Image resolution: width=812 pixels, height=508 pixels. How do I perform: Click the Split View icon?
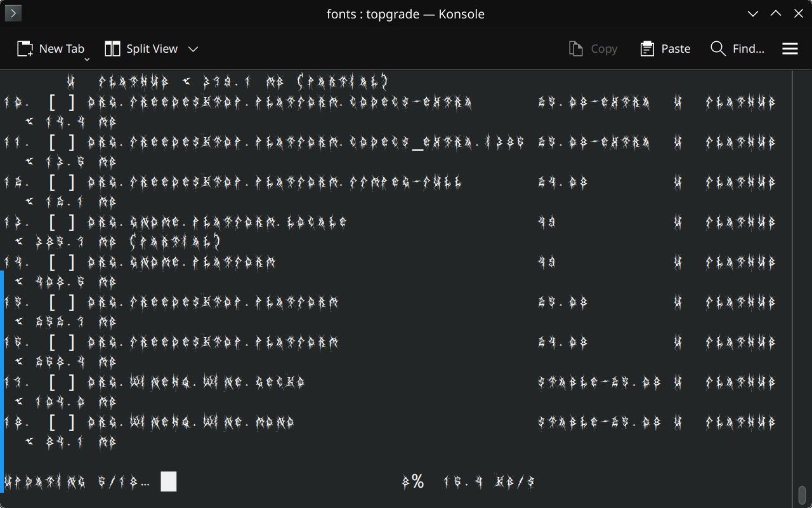click(x=112, y=49)
